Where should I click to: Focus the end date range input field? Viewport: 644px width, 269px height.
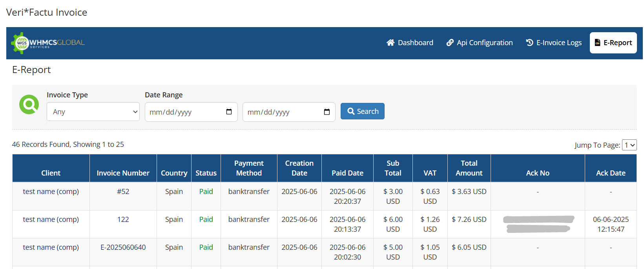[x=283, y=112]
